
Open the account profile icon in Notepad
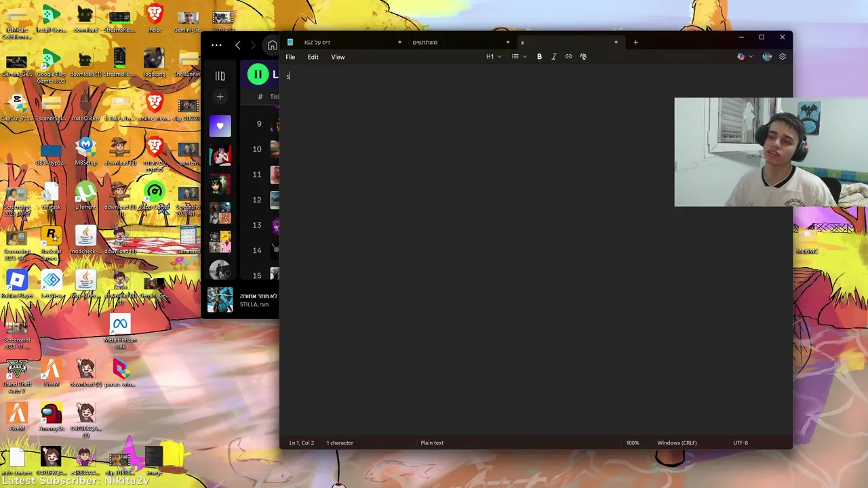point(767,57)
